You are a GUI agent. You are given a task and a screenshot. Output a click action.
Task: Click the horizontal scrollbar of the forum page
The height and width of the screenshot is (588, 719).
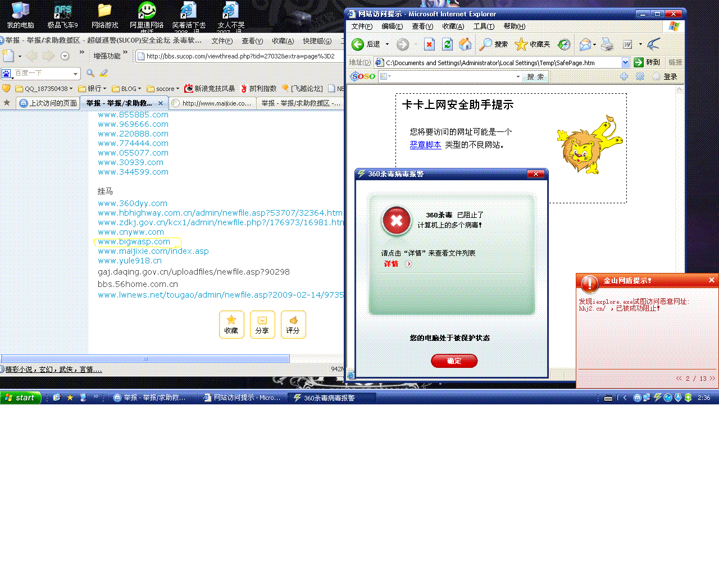coord(145,359)
